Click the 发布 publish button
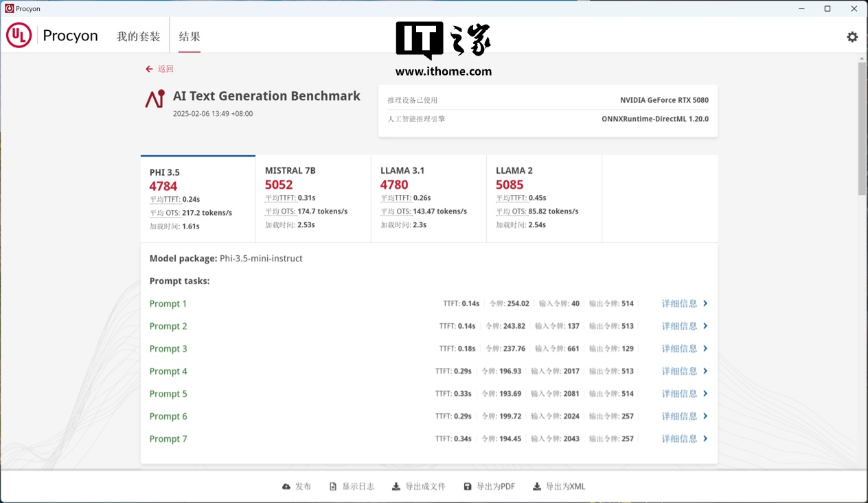This screenshot has height=503, width=868. [x=297, y=487]
